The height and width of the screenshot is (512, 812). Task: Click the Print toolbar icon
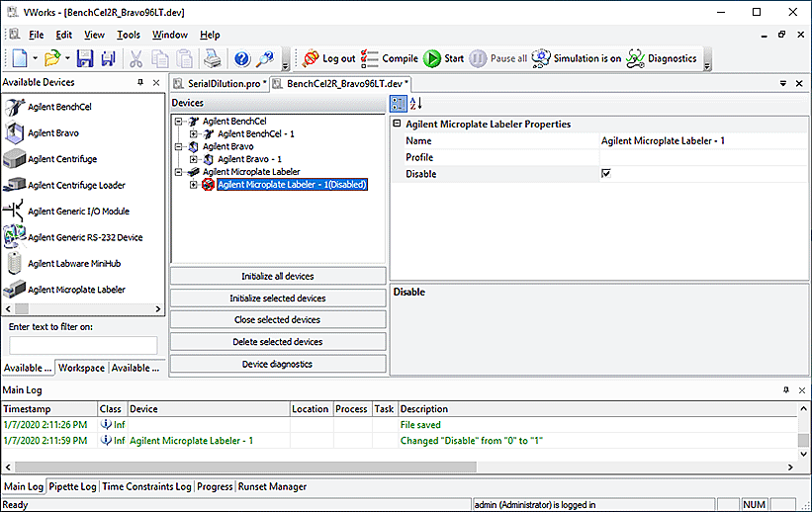pyautogui.click(x=213, y=58)
